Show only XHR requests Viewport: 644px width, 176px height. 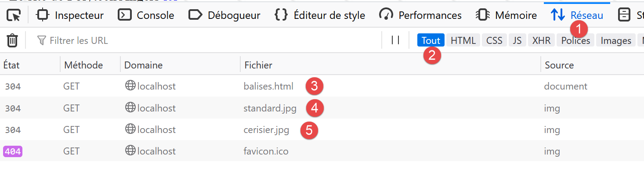pyautogui.click(x=541, y=40)
